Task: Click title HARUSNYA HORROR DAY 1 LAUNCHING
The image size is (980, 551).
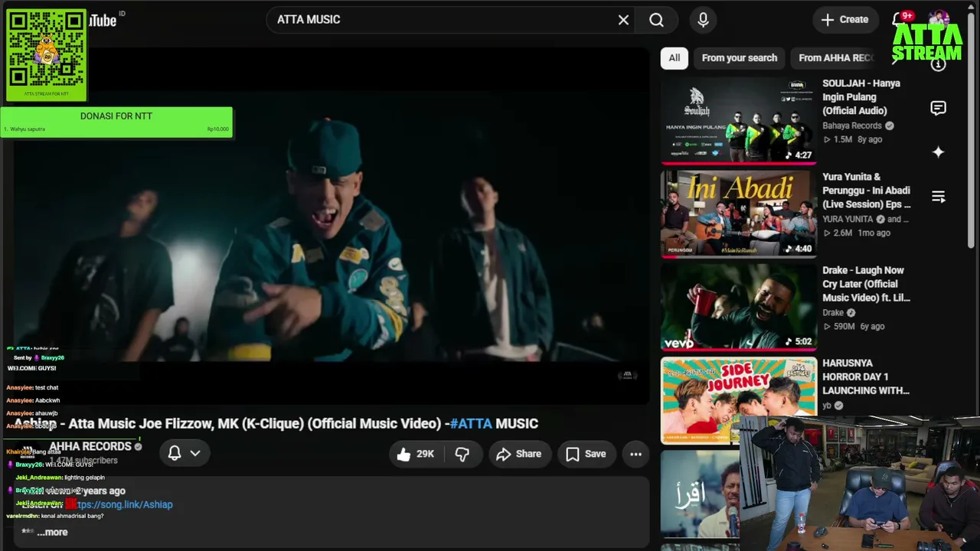Action: click(x=866, y=377)
